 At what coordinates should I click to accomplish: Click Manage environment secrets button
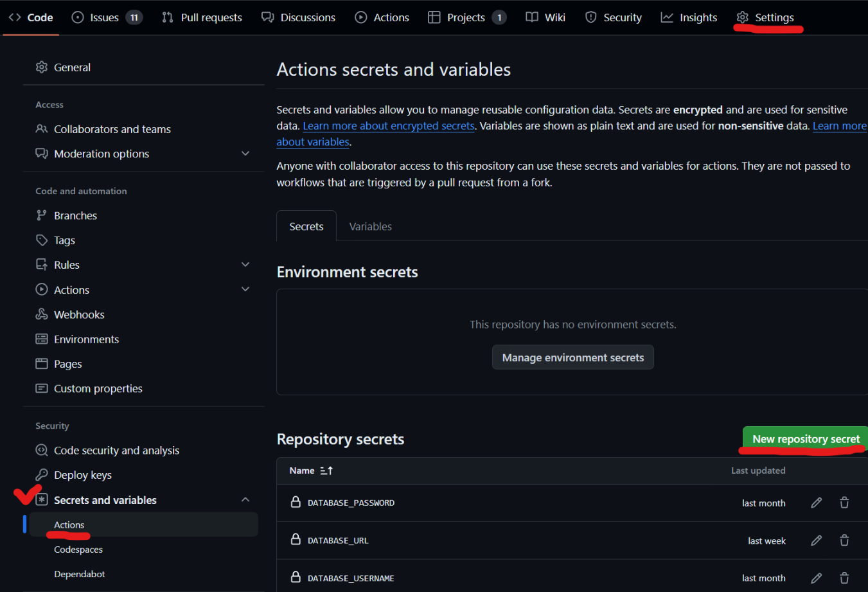pyautogui.click(x=572, y=357)
